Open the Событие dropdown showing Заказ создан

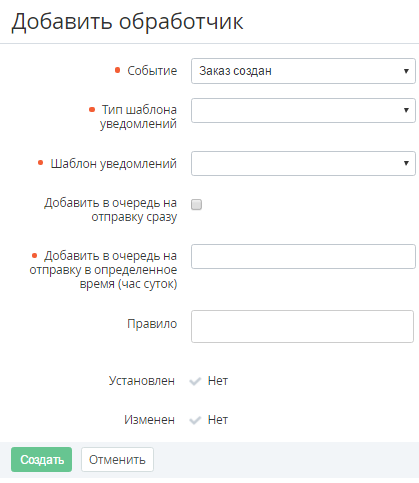pyautogui.click(x=303, y=71)
